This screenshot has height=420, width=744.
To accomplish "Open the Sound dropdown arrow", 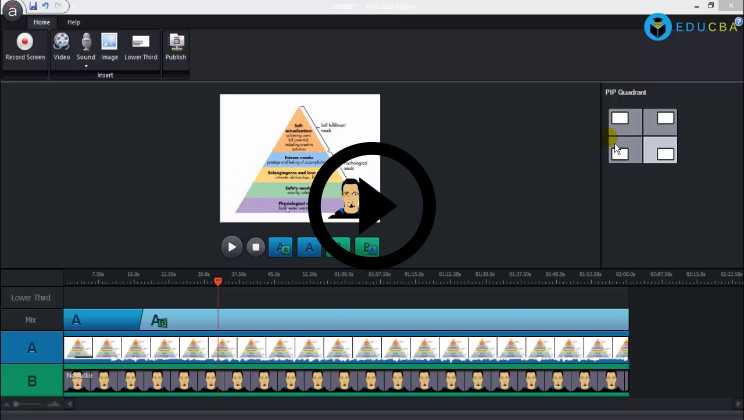I will [86, 66].
